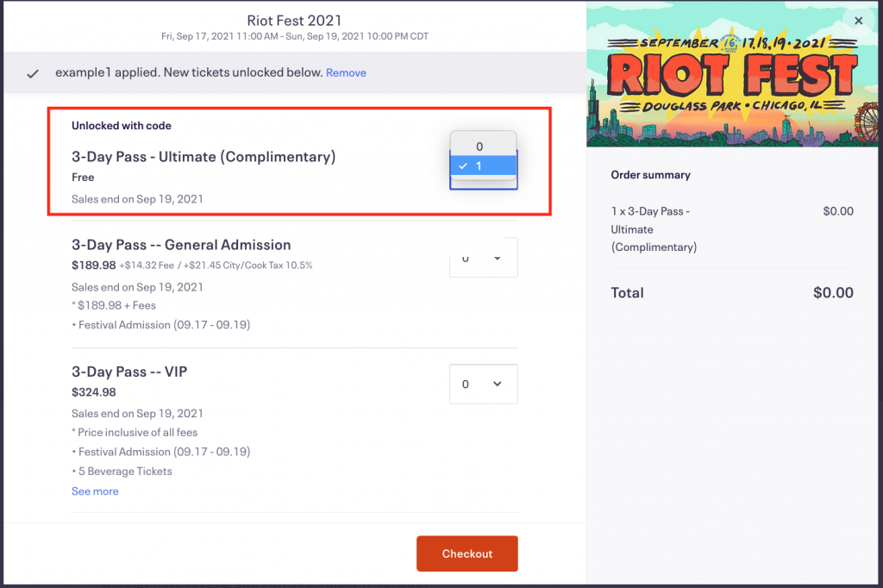This screenshot has height=588, width=883.
Task: Click the event date and time line
Action: point(294,37)
